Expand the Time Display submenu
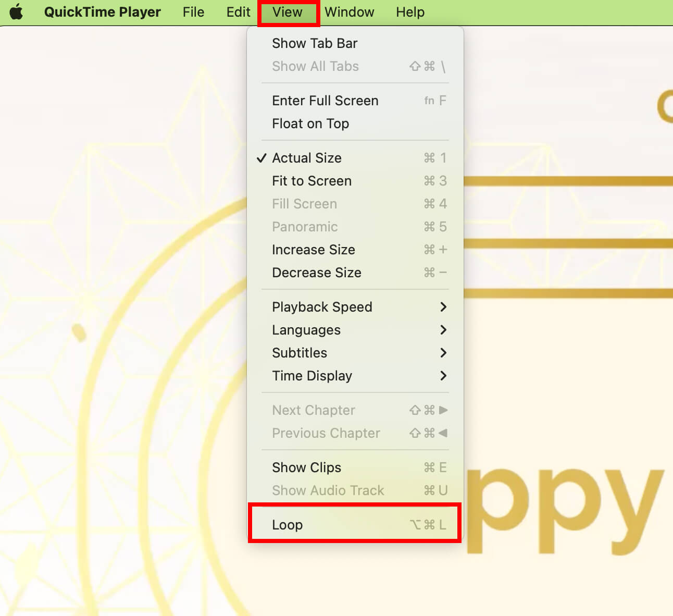673x616 pixels. (355, 376)
